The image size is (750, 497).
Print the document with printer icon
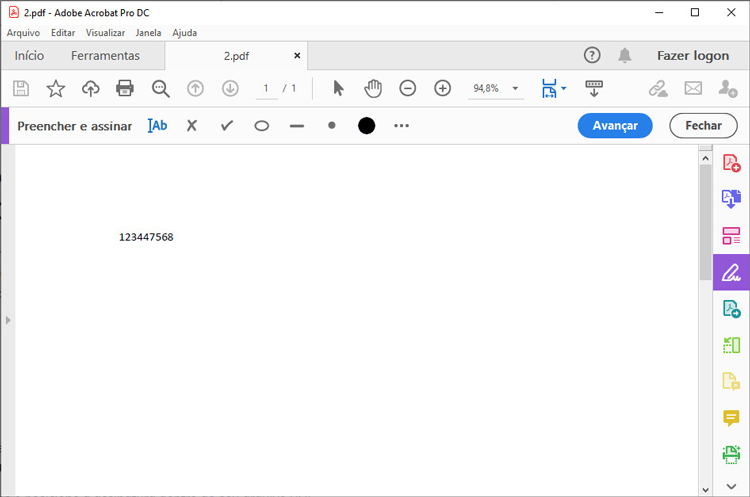[x=125, y=88]
